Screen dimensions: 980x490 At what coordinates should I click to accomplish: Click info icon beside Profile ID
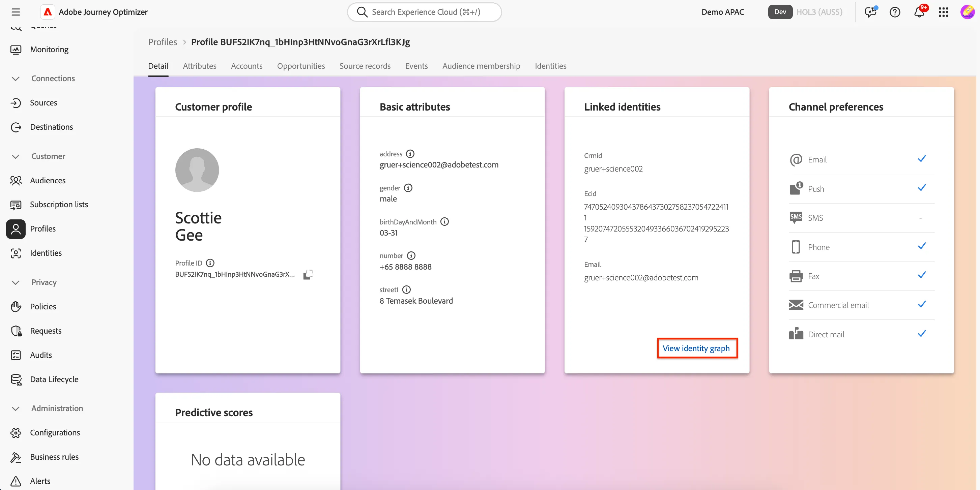(x=210, y=263)
